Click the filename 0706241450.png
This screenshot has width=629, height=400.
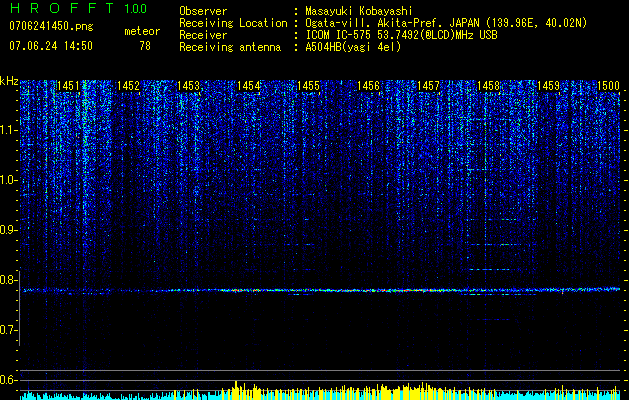pyautogui.click(x=51, y=26)
